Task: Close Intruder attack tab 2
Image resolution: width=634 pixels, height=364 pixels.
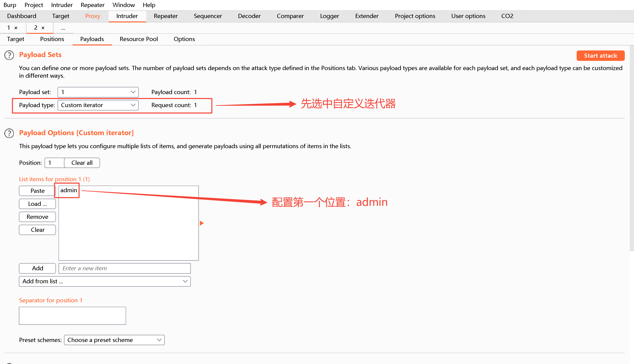Action: click(43, 28)
